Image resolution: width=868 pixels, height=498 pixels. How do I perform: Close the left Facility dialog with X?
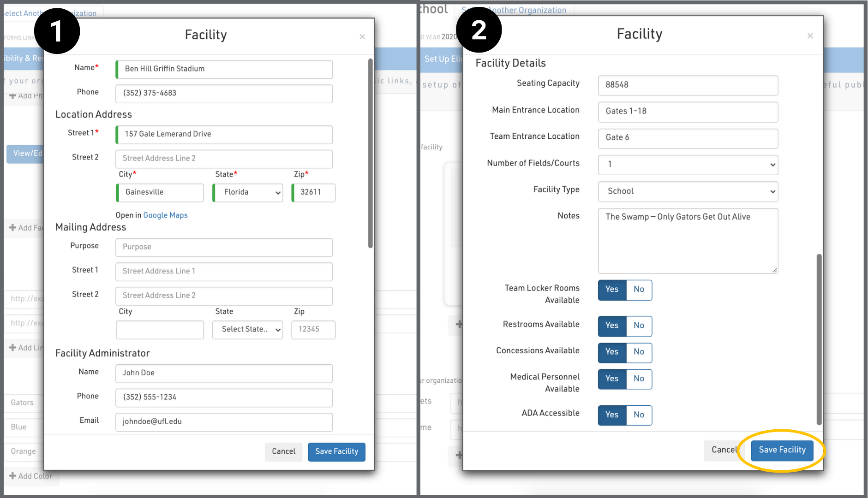point(362,37)
